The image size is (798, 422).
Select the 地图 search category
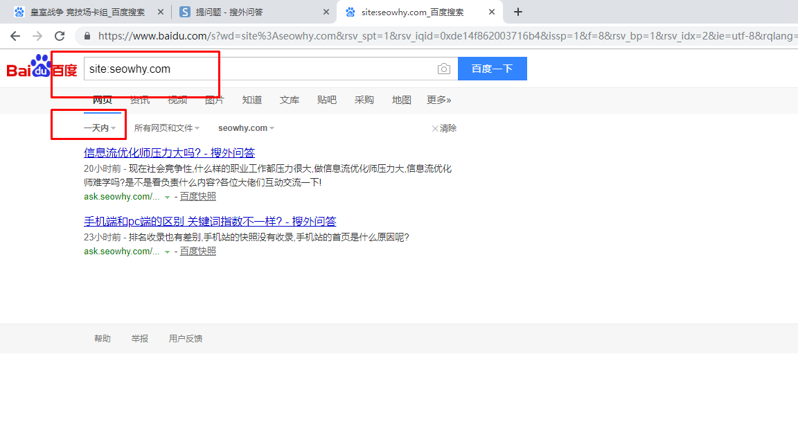coord(402,100)
